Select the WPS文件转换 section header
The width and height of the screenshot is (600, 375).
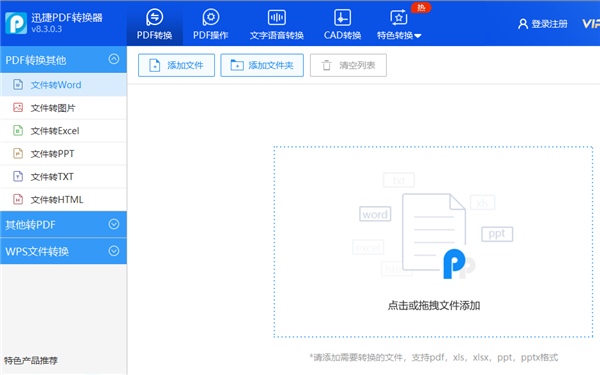point(64,251)
